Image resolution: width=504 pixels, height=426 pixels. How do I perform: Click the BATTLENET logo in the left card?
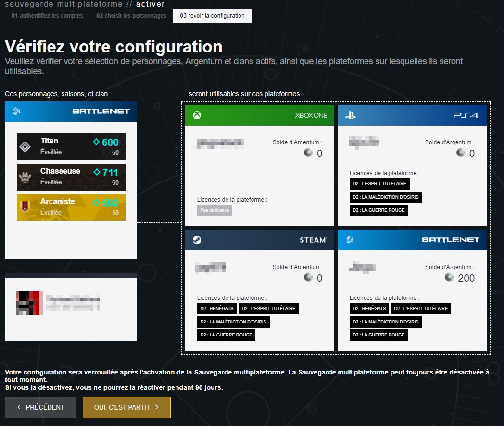tap(101, 111)
